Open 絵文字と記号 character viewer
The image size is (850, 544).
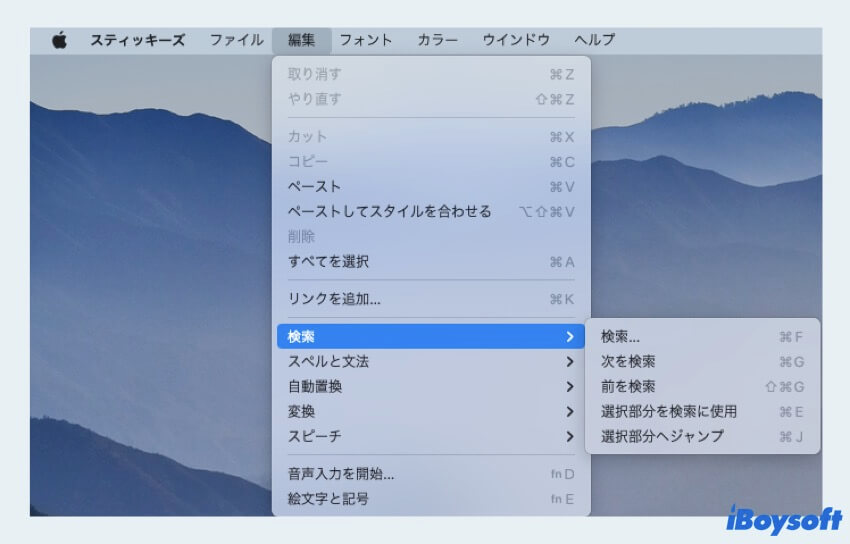point(328,499)
